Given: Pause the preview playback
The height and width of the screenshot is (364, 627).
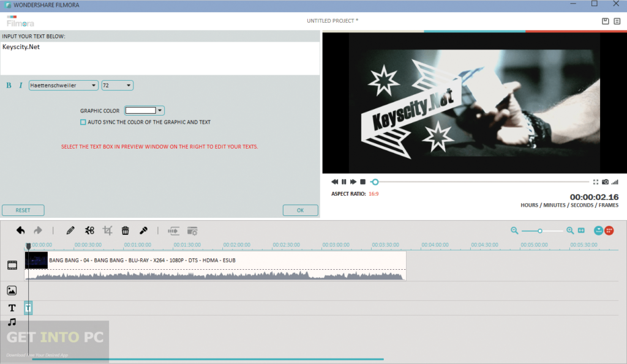Looking at the screenshot, I should click(x=344, y=182).
